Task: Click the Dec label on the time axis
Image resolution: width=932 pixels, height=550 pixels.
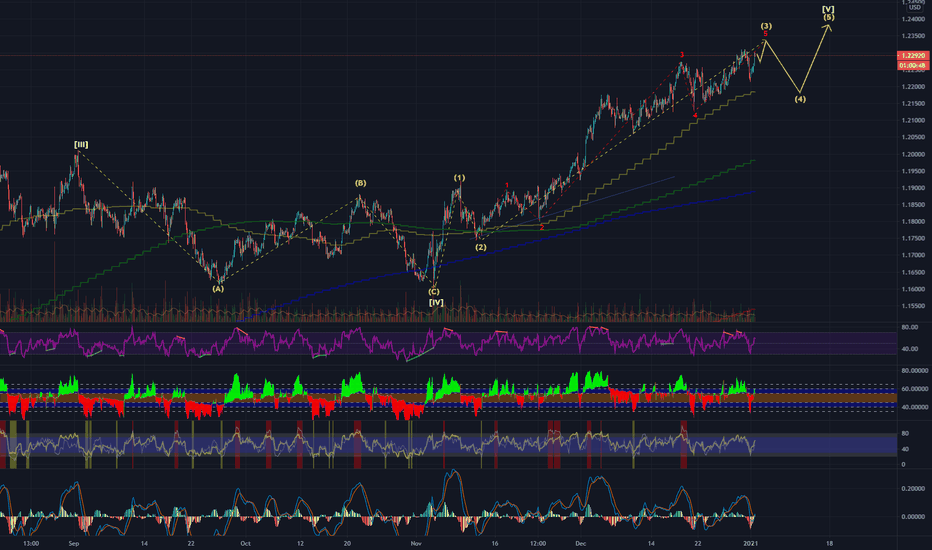Action: point(581,543)
